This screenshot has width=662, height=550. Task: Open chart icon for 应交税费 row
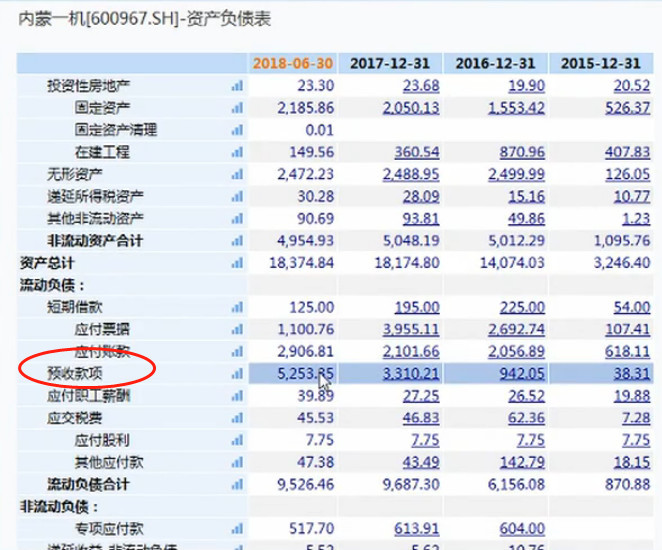pyautogui.click(x=237, y=418)
